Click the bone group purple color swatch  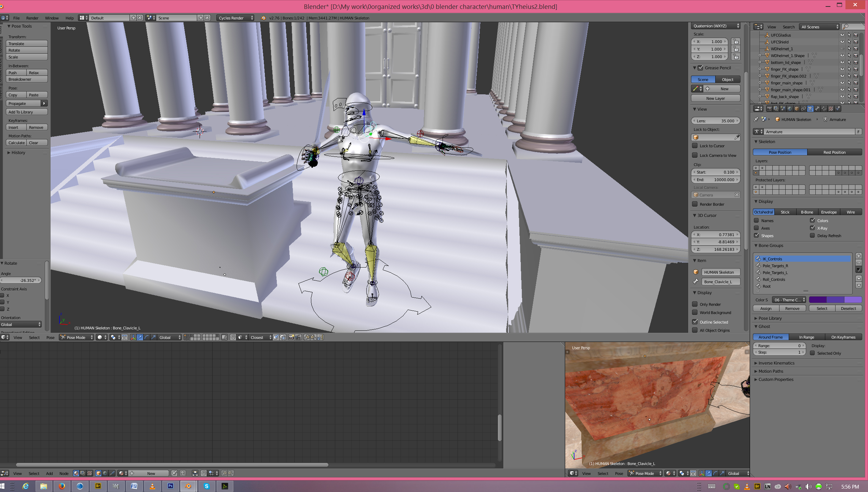835,300
